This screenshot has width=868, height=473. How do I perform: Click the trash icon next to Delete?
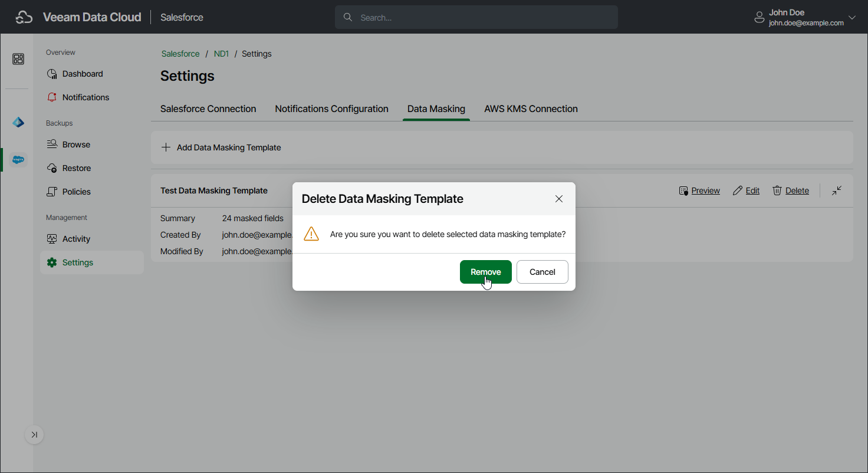(777, 190)
